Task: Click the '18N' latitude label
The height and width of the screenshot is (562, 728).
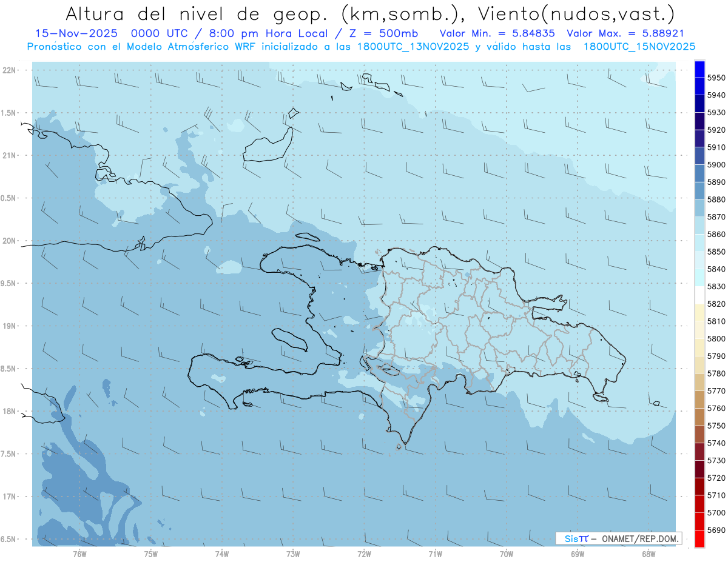Action: [9, 411]
